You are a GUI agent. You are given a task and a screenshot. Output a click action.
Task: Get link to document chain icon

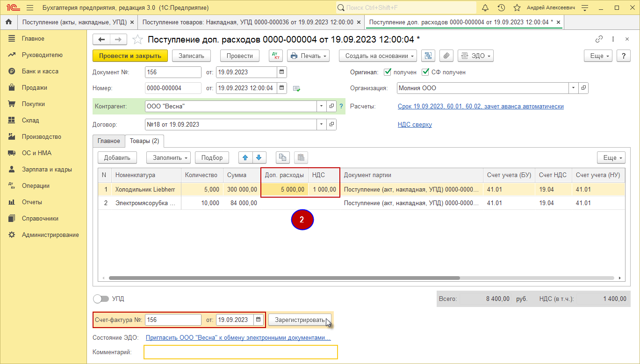[x=599, y=40]
